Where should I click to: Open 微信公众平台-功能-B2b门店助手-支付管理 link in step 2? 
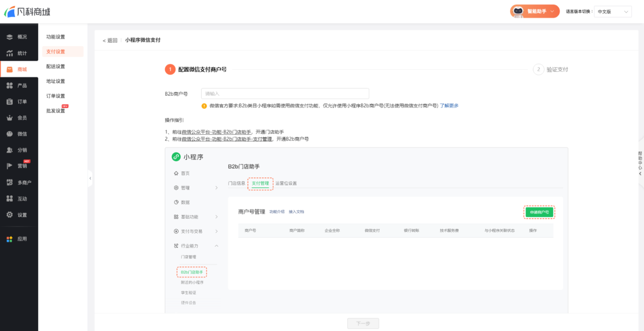tap(227, 139)
